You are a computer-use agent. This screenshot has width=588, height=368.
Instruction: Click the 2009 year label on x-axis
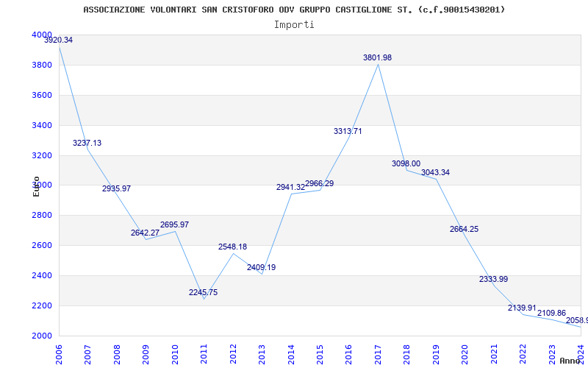click(x=146, y=354)
